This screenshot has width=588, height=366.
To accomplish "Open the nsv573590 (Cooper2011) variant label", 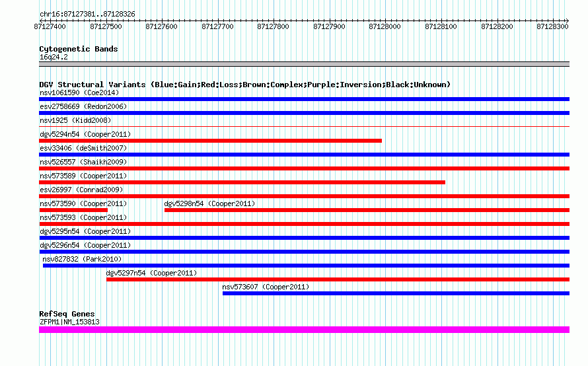I will (83, 203).
